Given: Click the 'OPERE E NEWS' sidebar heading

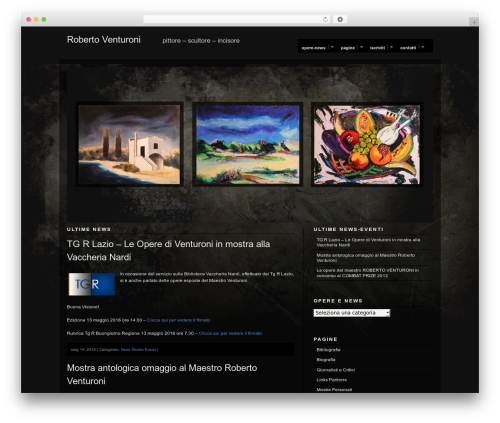Looking at the screenshot, I should pos(338,301).
